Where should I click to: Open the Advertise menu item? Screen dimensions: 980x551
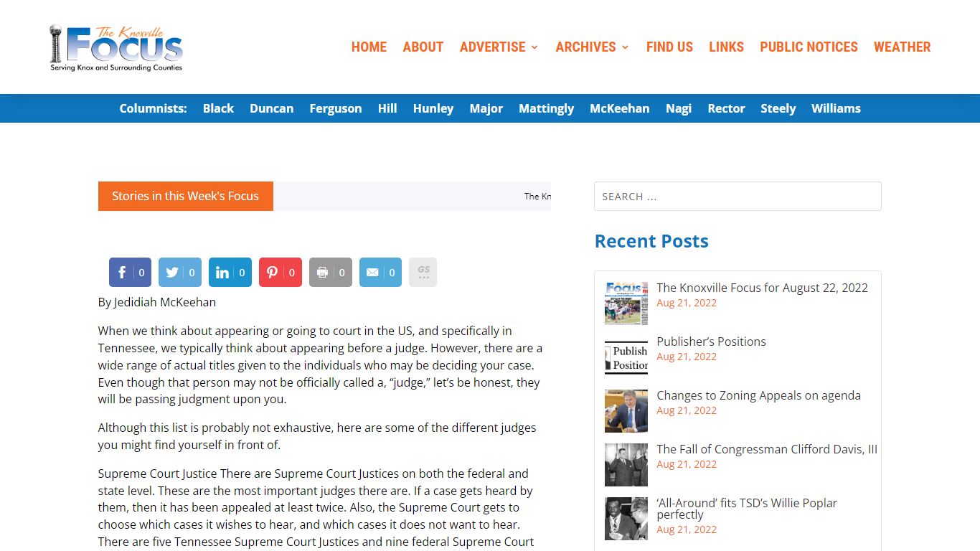[x=493, y=47]
